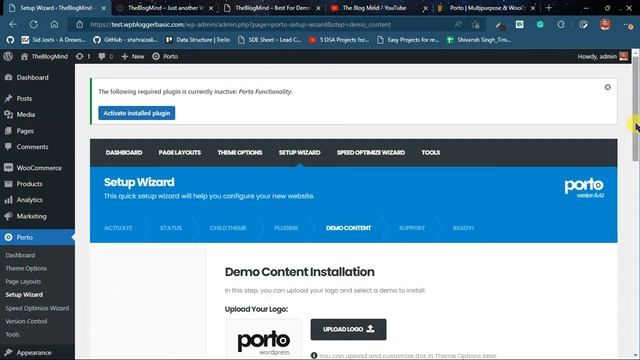The width and height of the screenshot is (640, 360).
Task: Open Marketing in the sidebar
Action: [31, 216]
